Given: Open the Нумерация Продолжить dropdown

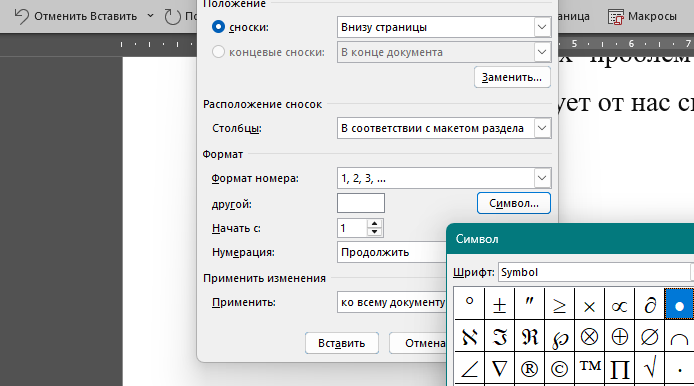Looking at the screenshot, I should [392, 252].
